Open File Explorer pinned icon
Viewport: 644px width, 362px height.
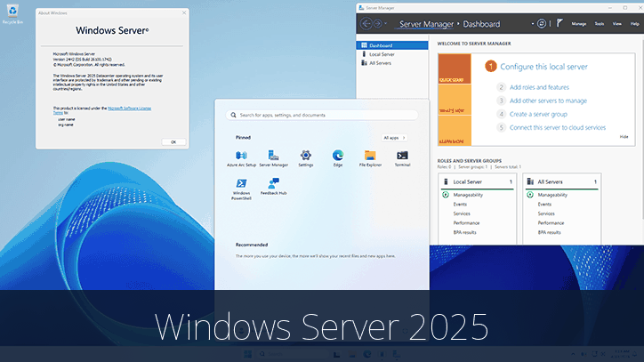[370, 158]
